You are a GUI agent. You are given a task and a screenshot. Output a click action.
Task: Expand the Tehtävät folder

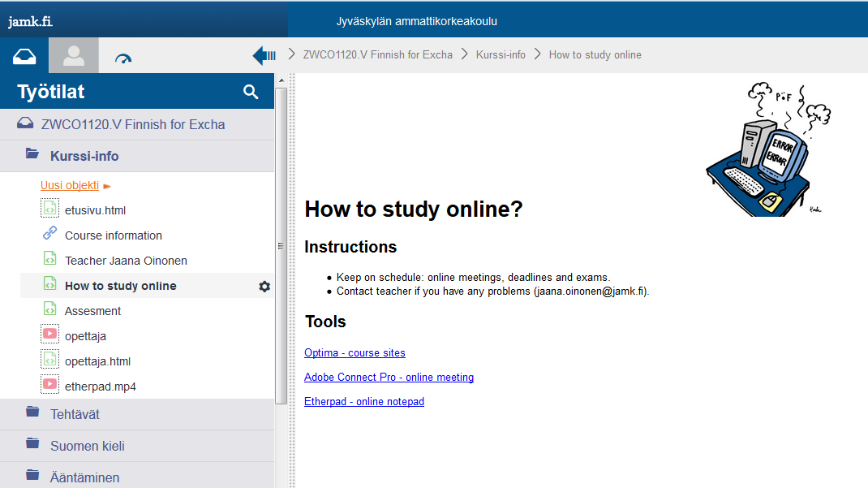(75, 414)
